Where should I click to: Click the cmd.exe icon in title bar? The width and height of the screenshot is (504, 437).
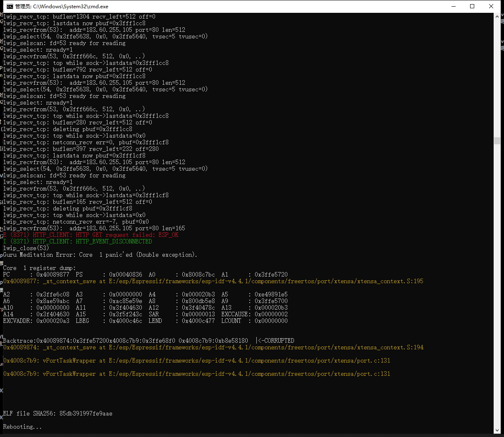pyautogui.click(x=9, y=6)
